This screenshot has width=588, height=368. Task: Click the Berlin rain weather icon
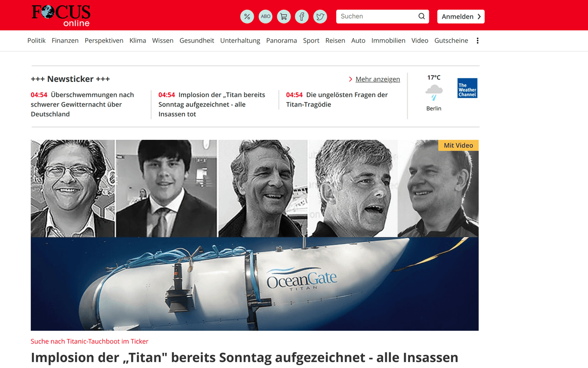tap(434, 92)
